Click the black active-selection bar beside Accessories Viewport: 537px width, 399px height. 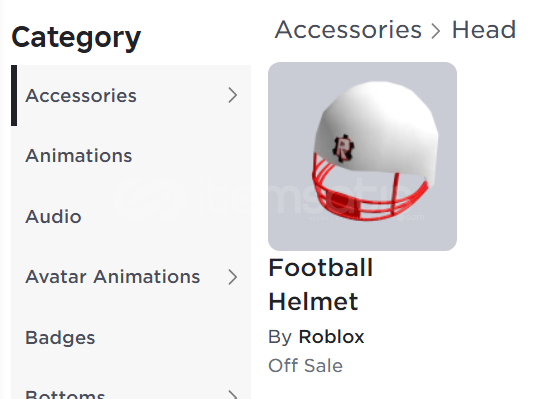[x=14, y=96]
